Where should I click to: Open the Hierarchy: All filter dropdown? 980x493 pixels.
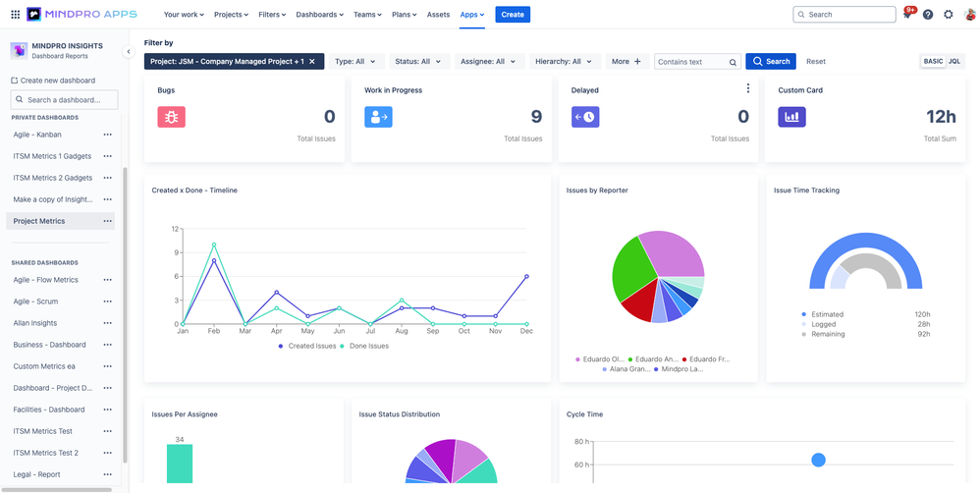pos(565,61)
